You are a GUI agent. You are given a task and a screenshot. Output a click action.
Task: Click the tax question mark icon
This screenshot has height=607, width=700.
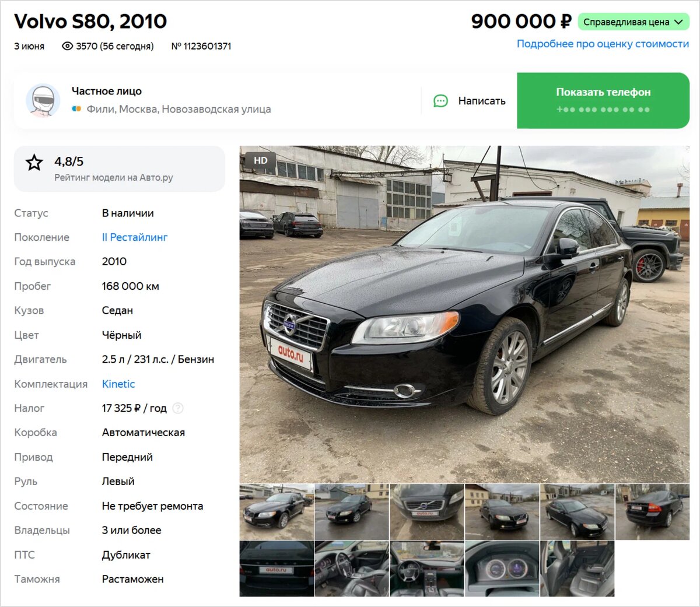178,408
